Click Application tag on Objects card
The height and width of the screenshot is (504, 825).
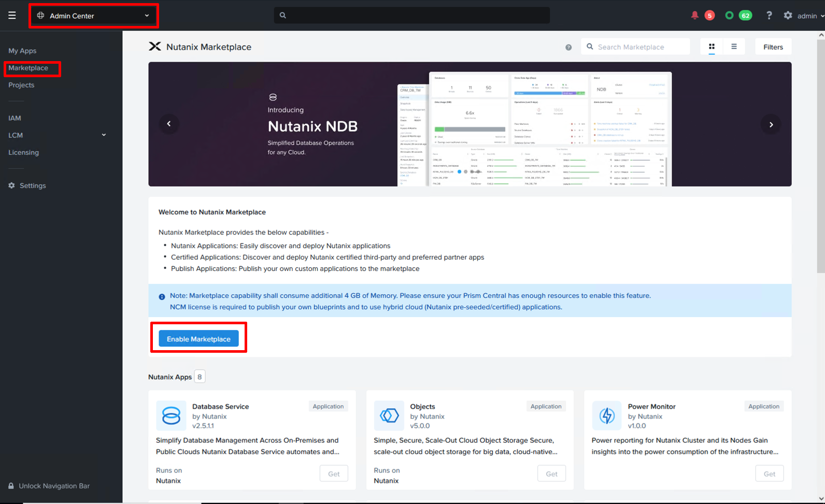[x=546, y=407]
